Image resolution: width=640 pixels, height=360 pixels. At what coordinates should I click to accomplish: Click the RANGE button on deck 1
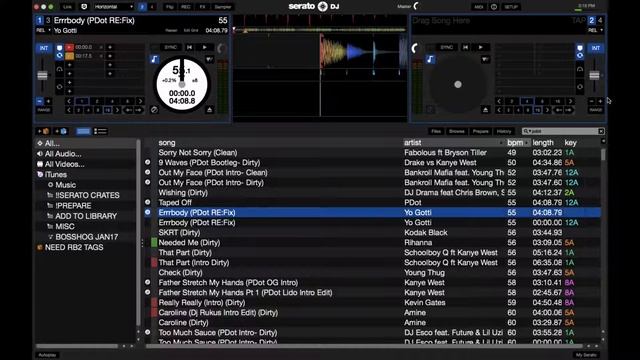point(44,110)
